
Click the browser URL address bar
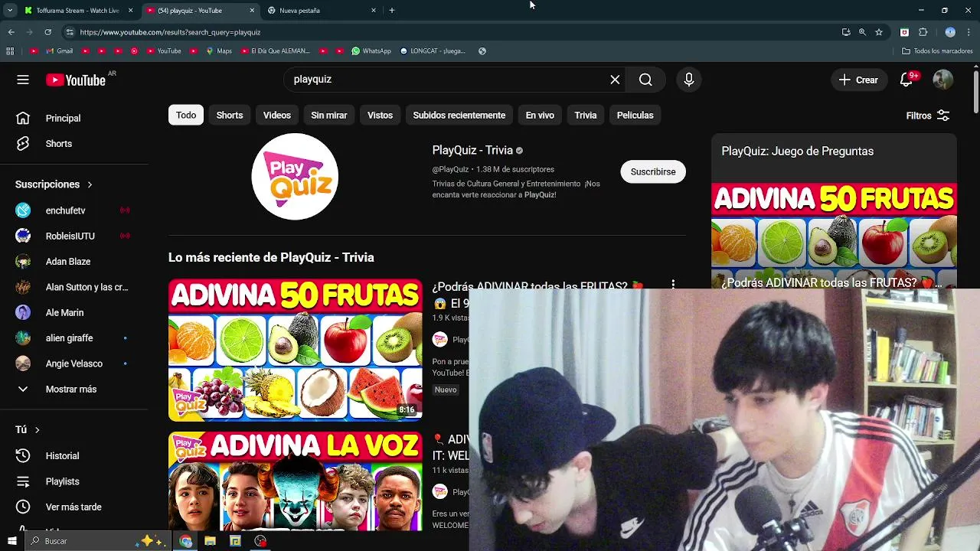point(452,32)
